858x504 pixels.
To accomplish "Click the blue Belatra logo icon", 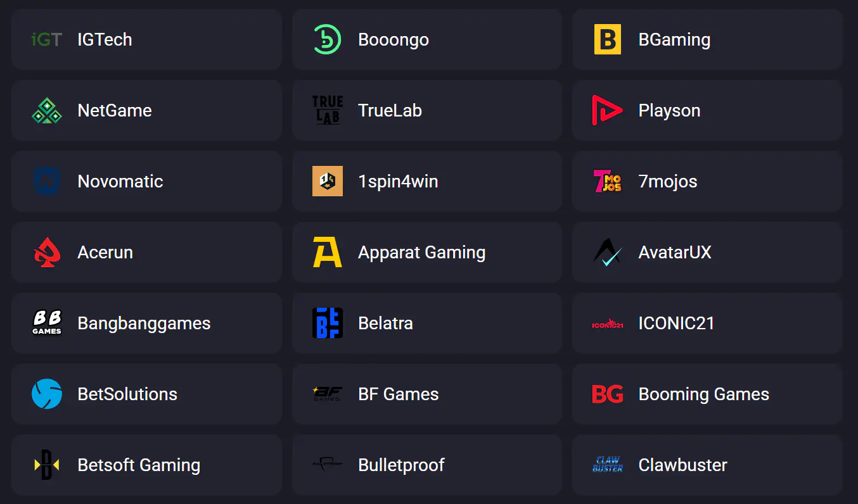I will point(328,323).
